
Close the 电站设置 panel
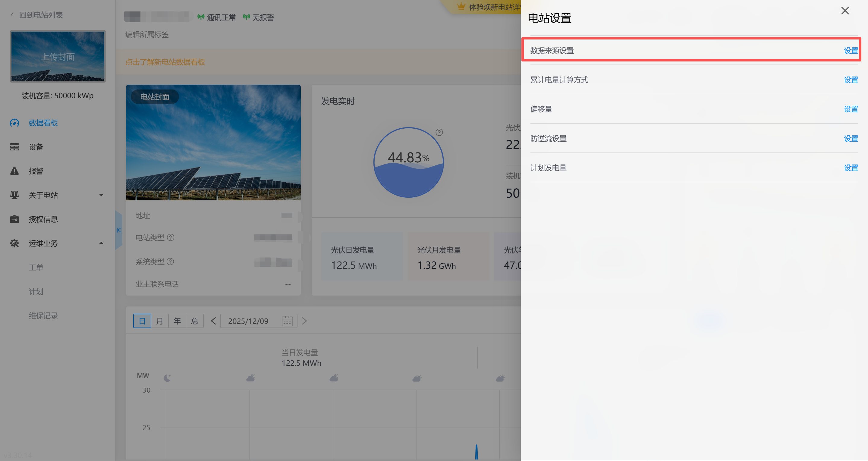point(844,11)
